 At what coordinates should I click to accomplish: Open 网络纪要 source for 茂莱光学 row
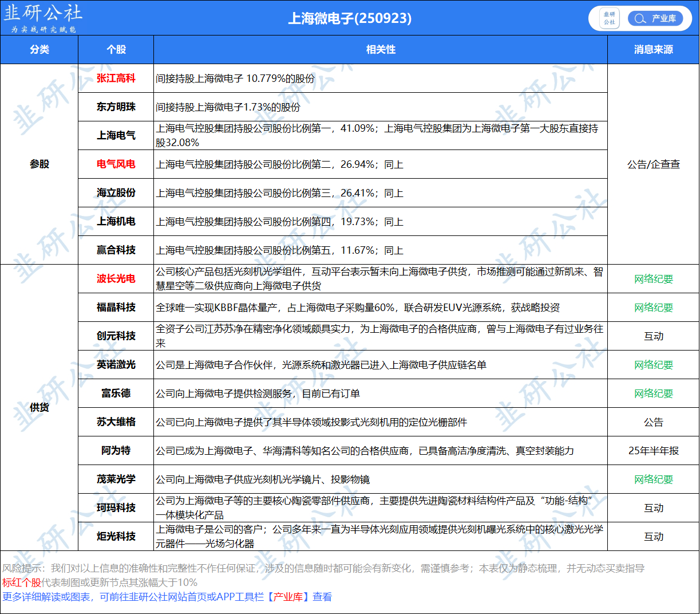coord(653,479)
